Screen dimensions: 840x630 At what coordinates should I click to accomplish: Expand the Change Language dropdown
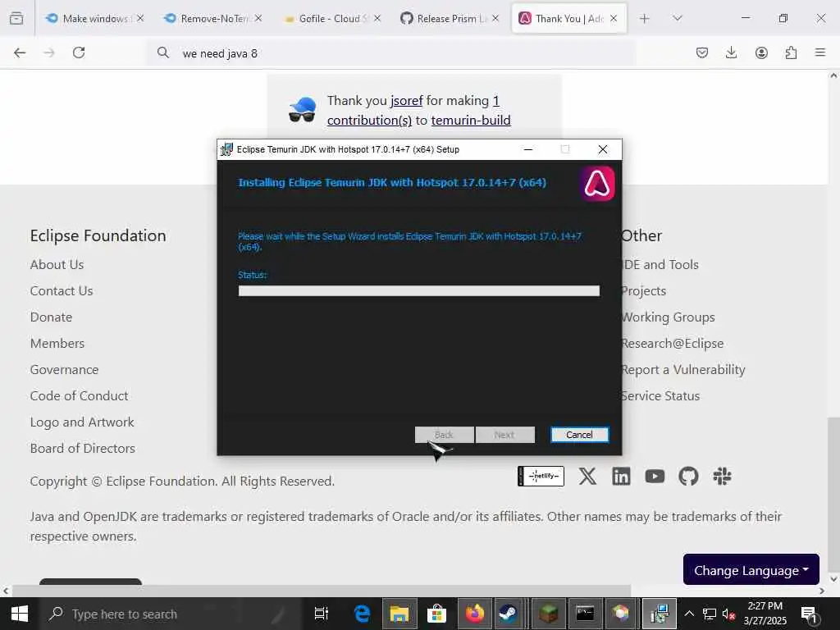coord(751,569)
